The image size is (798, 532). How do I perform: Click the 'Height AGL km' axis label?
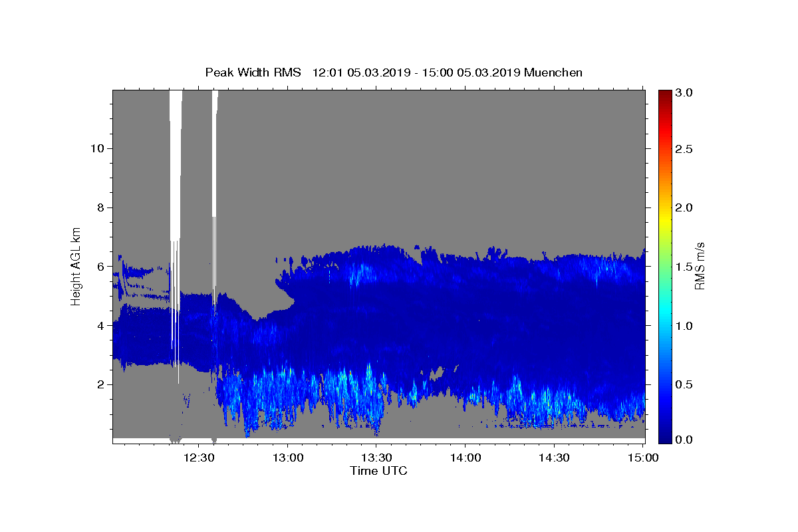pyautogui.click(x=76, y=267)
